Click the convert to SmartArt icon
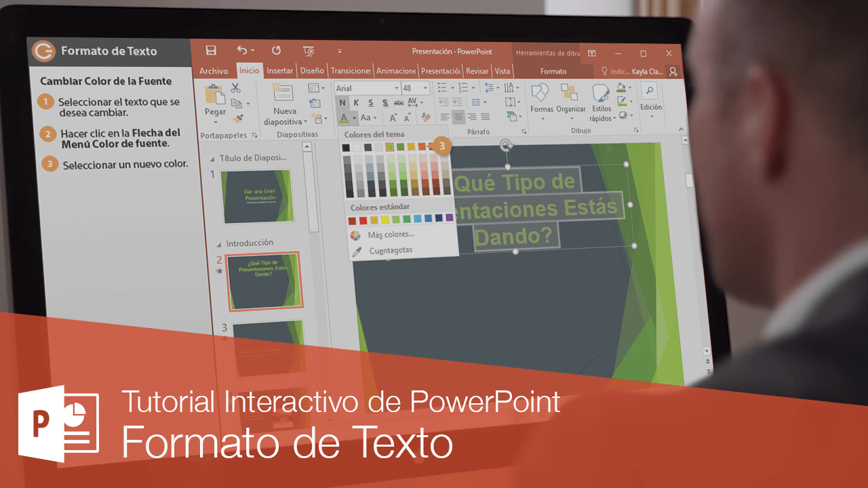 click(512, 117)
